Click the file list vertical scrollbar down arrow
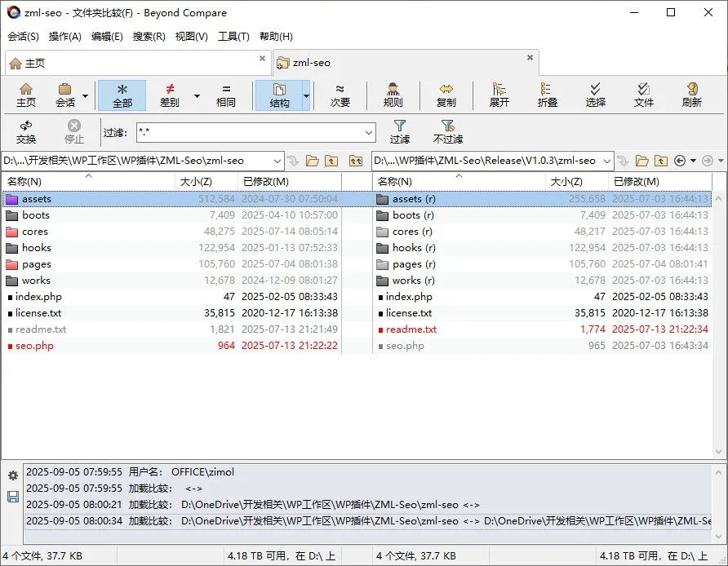This screenshot has width=728, height=566. point(719,451)
